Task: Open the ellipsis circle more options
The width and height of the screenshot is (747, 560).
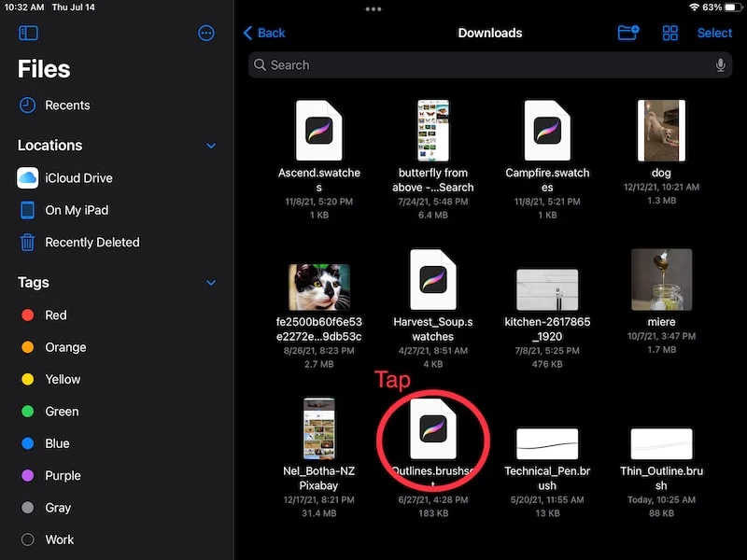Action: [x=205, y=33]
